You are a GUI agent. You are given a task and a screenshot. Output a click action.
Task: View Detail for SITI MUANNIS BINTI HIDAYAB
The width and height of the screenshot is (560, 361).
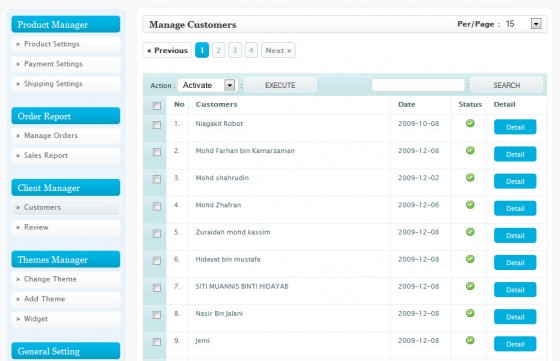pyautogui.click(x=515, y=290)
